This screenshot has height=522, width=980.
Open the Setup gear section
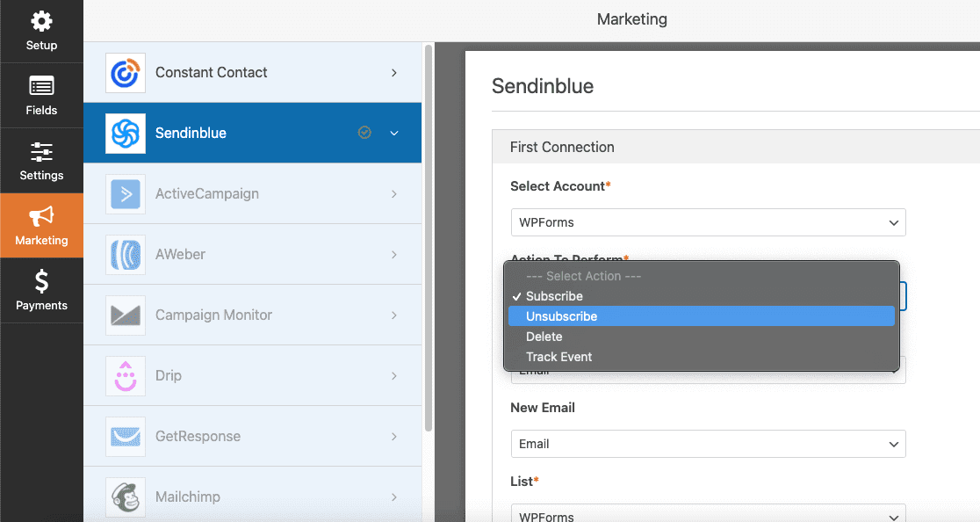click(41, 32)
